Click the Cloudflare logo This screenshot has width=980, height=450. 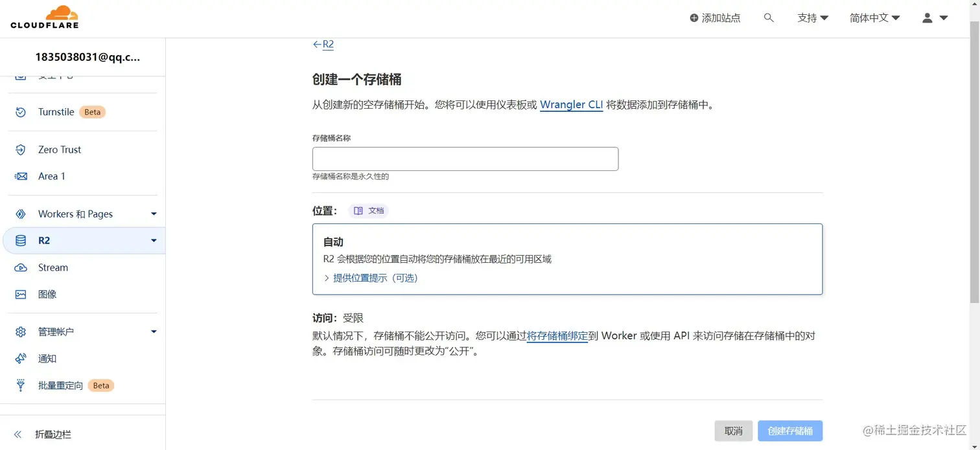[44, 17]
